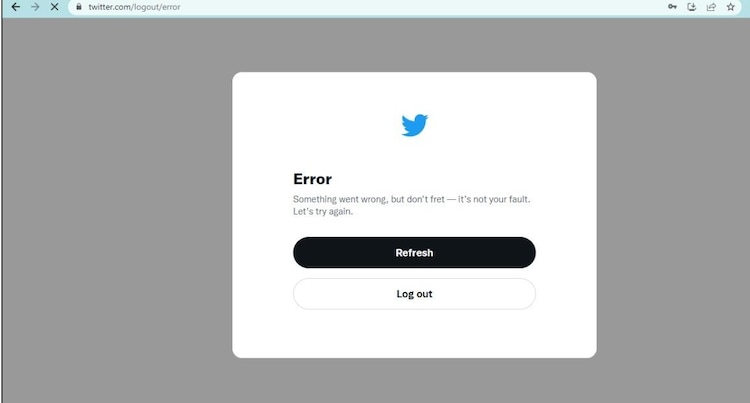Viewport: 750px width, 403px height.
Task: Click the browser forward arrow
Action: point(35,7)
